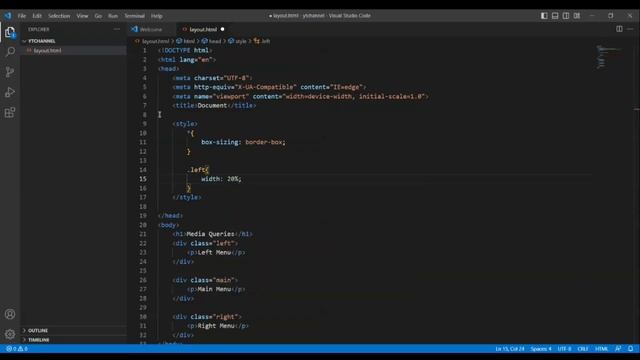
Task: Expand the OUTLINE section
Action: [38, 330]
